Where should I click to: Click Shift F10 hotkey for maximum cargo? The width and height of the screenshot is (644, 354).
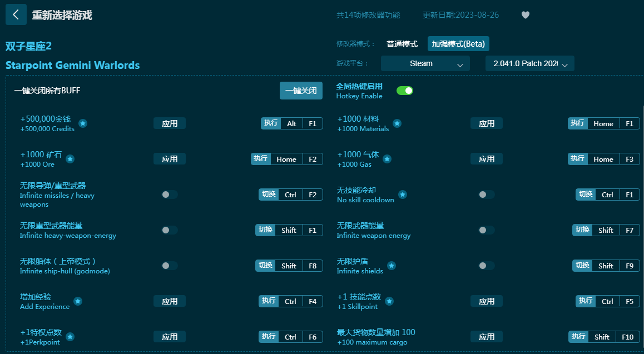[604, 337]
